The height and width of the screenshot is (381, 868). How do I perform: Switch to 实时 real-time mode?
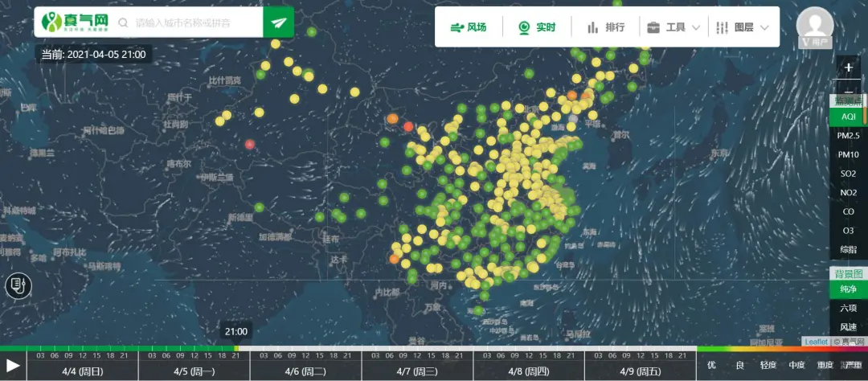(537, 27)
